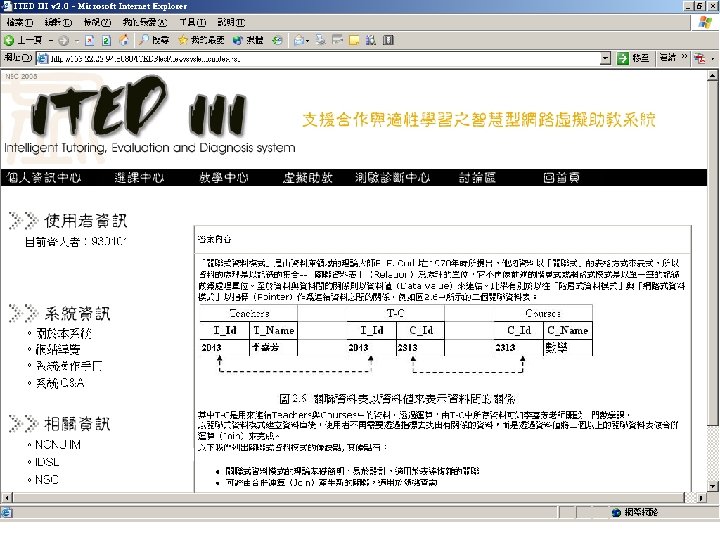Click the horizontal scrollbar right arrow

[701, 497]
